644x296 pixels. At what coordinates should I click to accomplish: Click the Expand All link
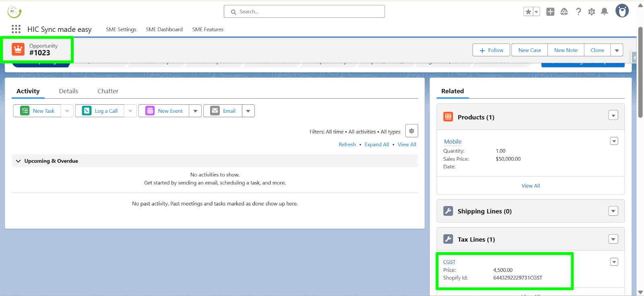tap(377, 145)
